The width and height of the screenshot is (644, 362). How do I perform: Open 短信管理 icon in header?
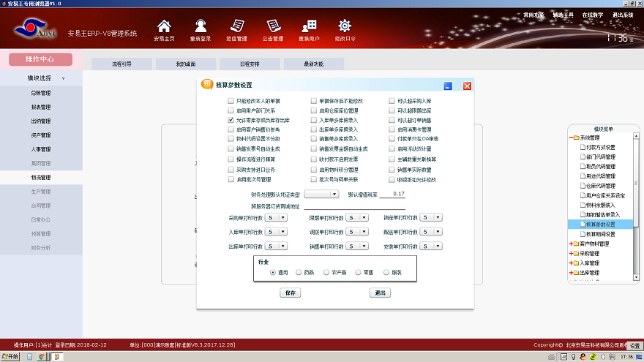pyautogui.click(x=237, y=26)
